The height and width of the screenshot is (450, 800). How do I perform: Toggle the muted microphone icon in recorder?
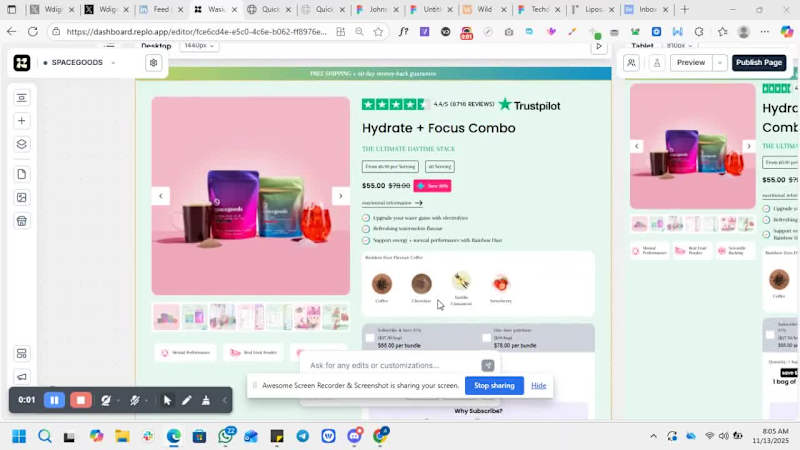[x=135, y=401]
